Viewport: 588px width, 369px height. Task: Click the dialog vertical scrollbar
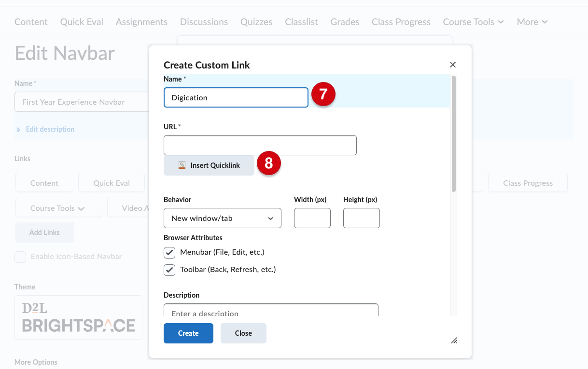[454, 134]
